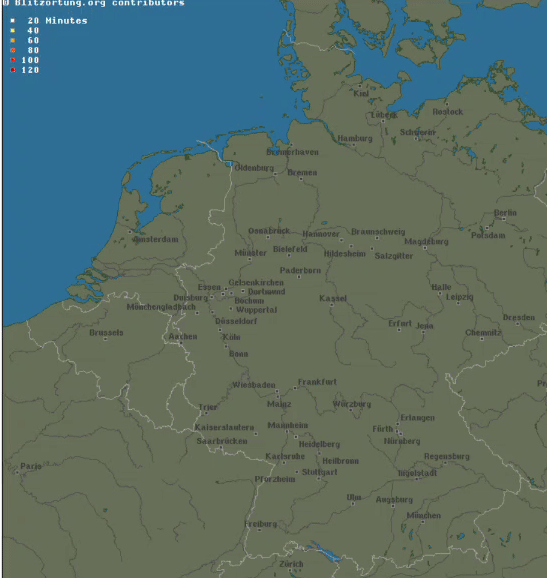Select the Düsseldorf label
Screen dimensions: 547x578
pyautogui.click(x=236, y=321)
